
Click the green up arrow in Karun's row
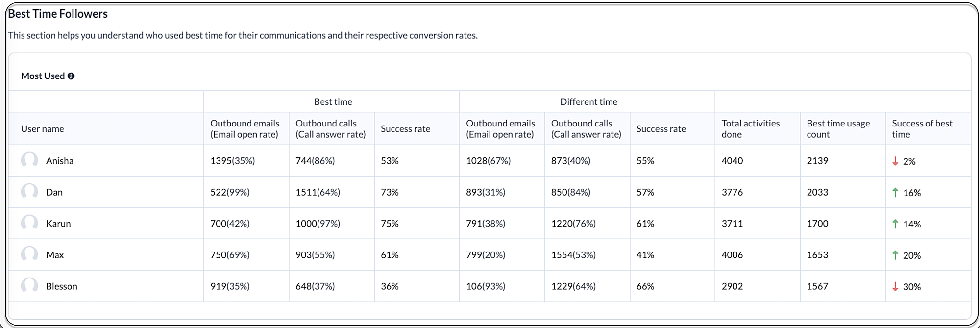coord(895,224)
